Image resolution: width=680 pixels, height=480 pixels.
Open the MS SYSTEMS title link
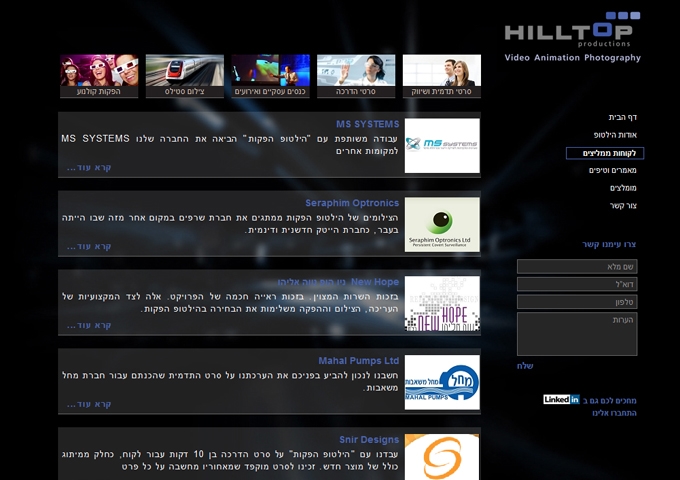[x=367, y=124]
